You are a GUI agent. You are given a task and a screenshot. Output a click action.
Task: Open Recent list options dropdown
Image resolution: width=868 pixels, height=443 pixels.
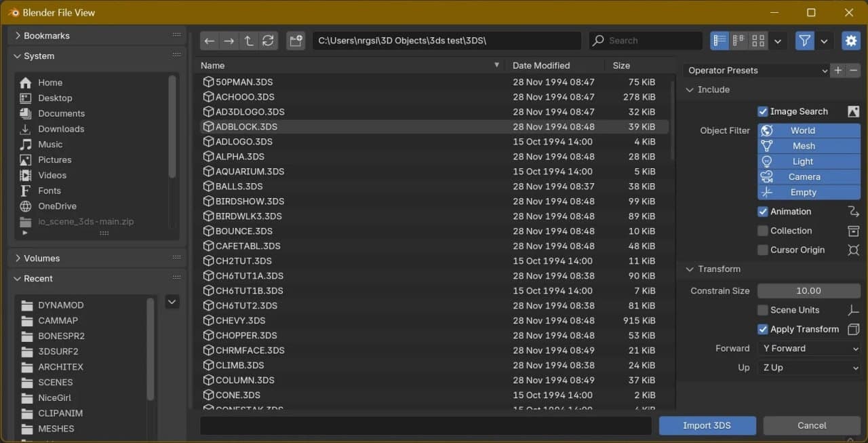point(172,302)
